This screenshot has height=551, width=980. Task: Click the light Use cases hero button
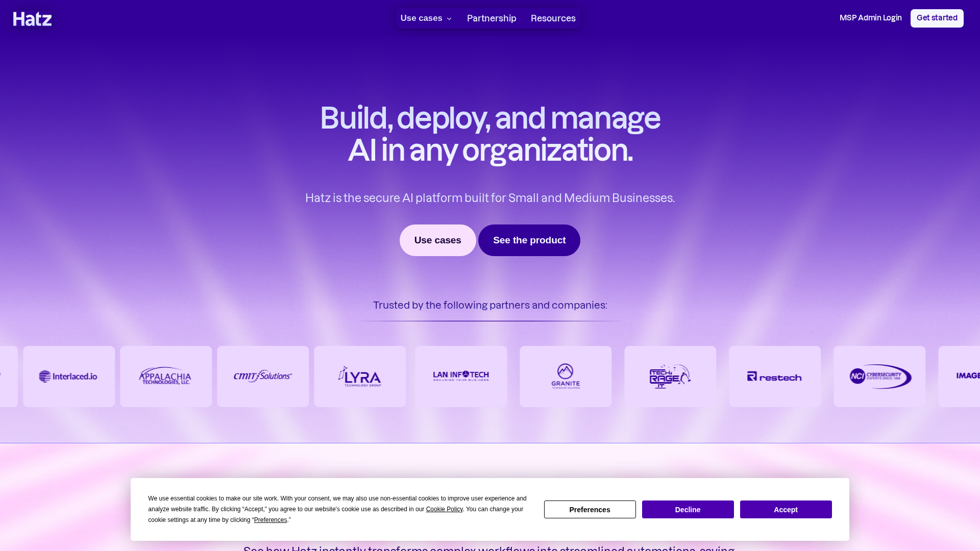(x=437, y=240)
